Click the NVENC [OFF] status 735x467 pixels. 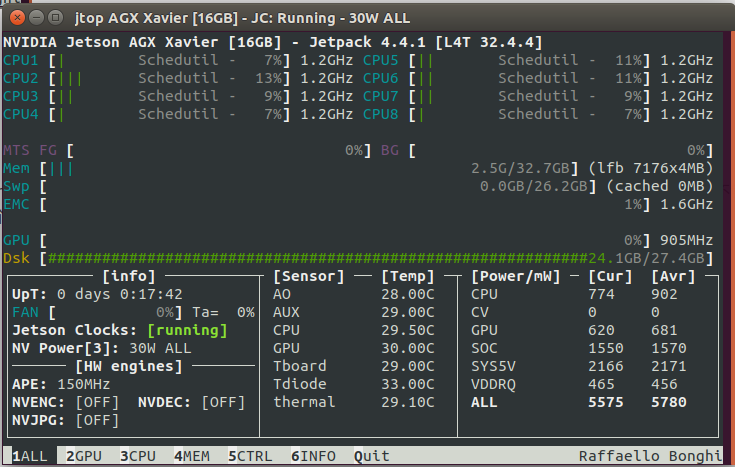(98, 402)
